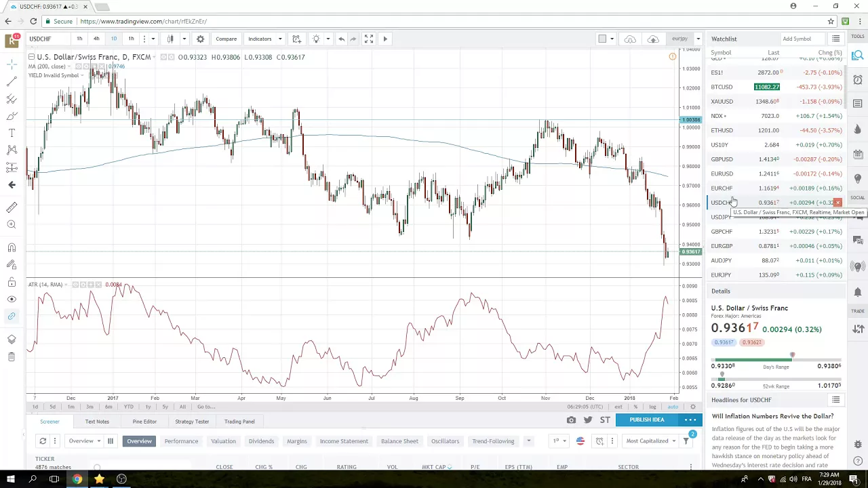Expand chart style dropdown arrow
The image size is (868, 488).
(184, 39)
